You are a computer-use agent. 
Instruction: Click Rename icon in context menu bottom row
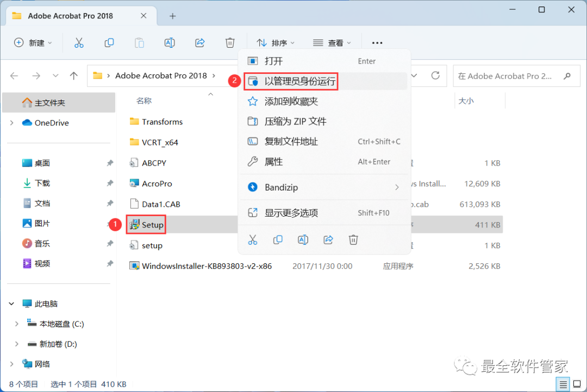pyautogui.click(x=303, y=240)
